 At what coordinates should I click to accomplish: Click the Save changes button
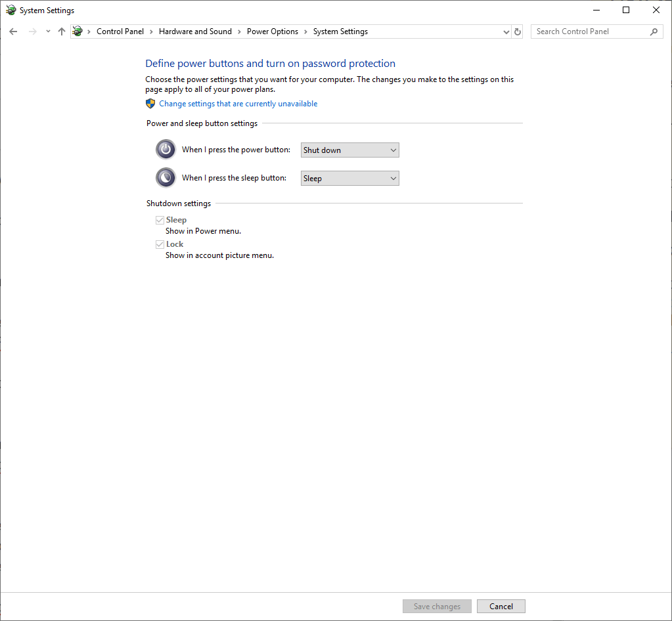436,606
